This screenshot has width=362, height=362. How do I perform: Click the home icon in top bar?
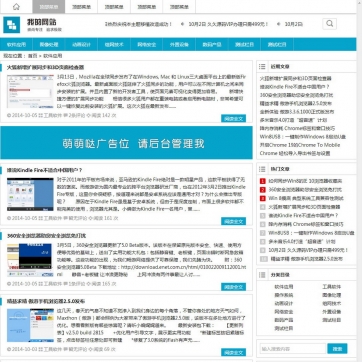click(16, 7)
